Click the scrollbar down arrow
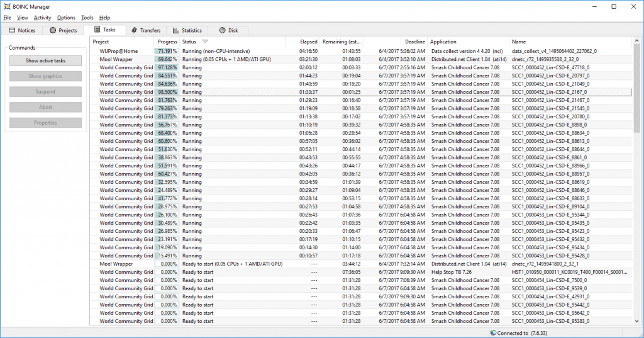Image resolution: width=644 pixels, height=338 pixels. [636, 322]
